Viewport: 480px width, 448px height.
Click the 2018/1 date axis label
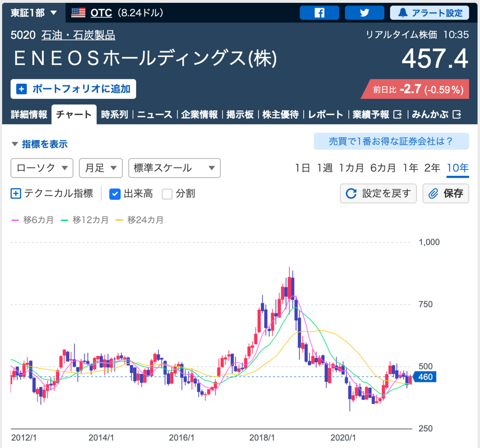[x=262, y=438]
